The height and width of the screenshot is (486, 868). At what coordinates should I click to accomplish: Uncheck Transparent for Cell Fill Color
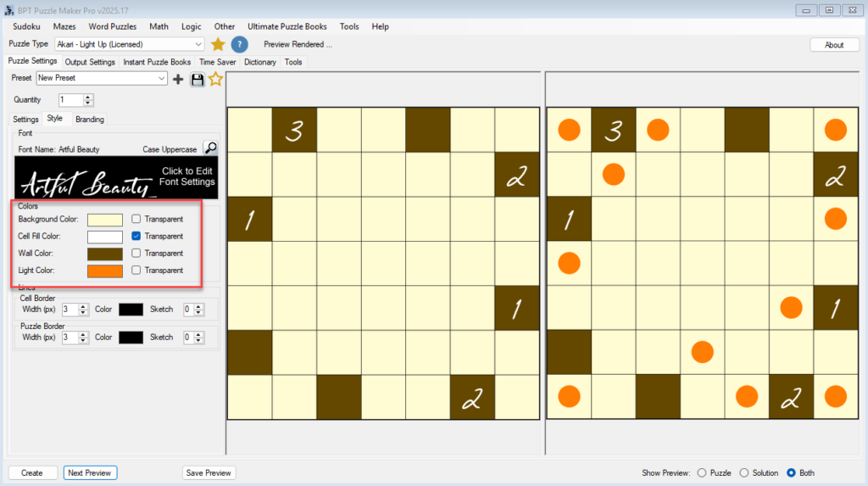point(136,237)
